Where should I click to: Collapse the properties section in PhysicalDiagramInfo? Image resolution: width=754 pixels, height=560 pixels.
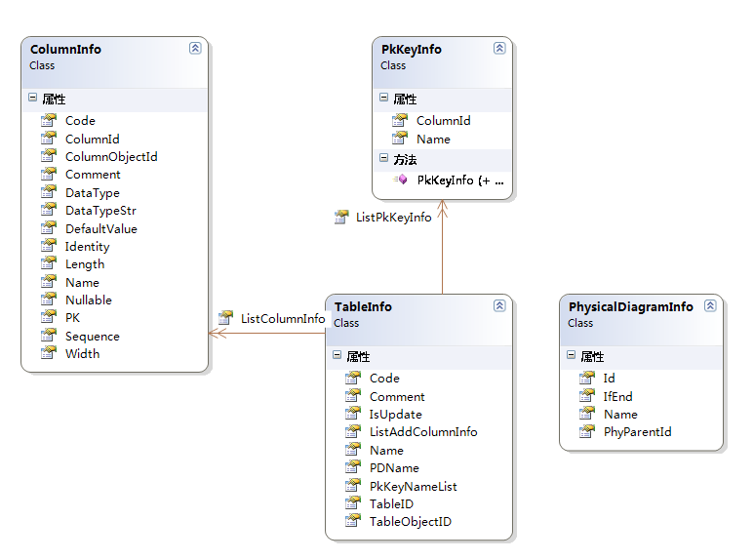click(x=572, y=355)
